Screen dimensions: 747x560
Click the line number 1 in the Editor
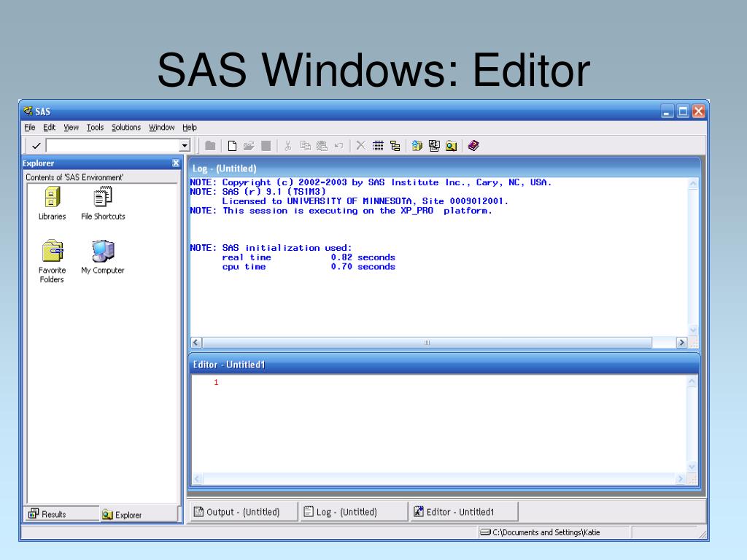click(x=216, y=382)
